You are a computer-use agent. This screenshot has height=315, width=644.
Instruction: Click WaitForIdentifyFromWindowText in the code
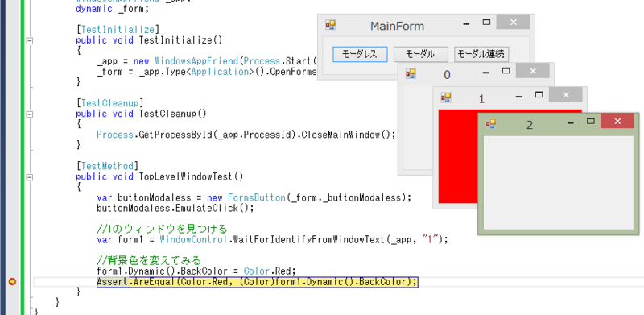click(309, 239)
